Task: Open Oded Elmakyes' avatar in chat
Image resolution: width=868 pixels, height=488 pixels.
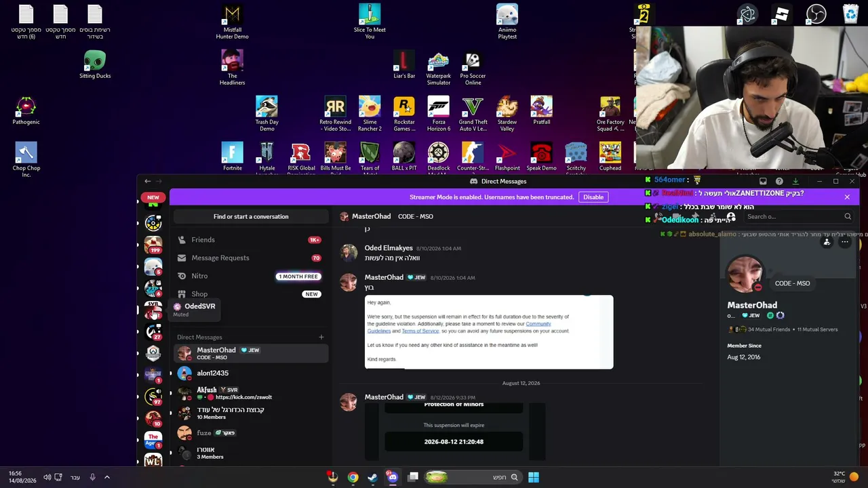Action: (x=349, y=253)
